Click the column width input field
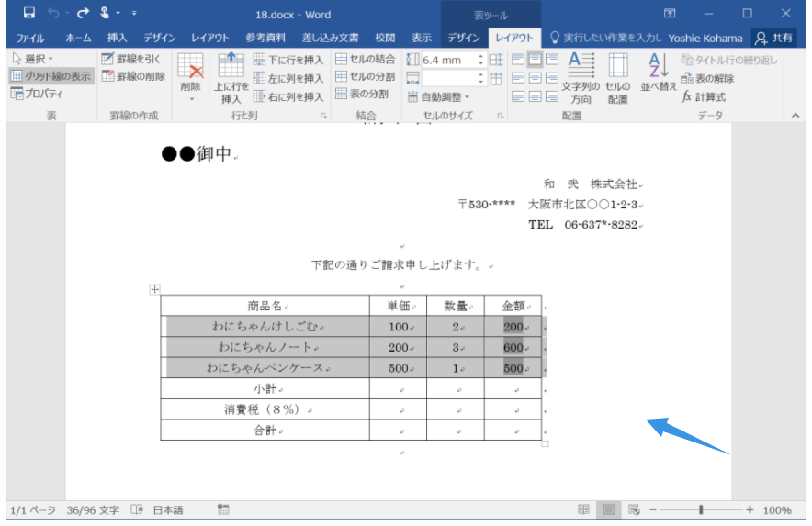 448,78
